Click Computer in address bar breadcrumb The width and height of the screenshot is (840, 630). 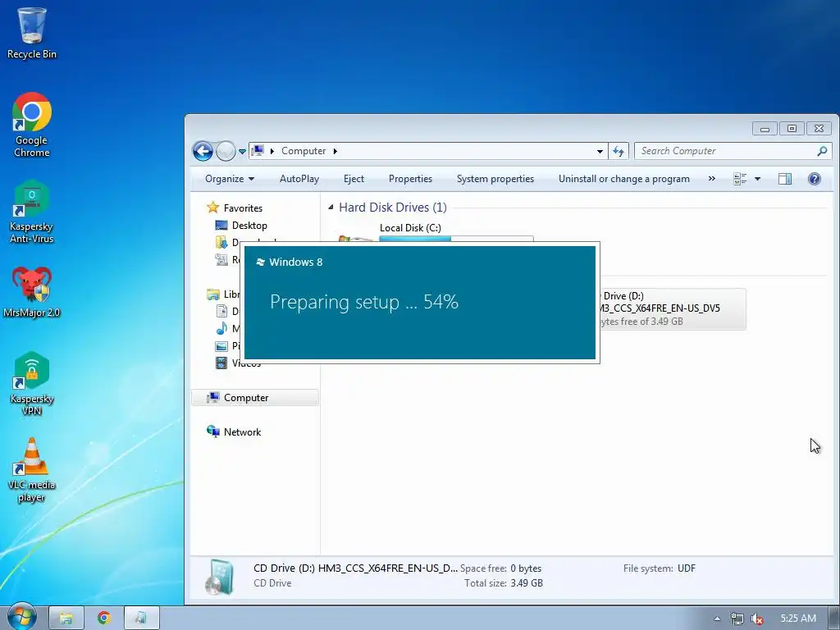(304, 151)
